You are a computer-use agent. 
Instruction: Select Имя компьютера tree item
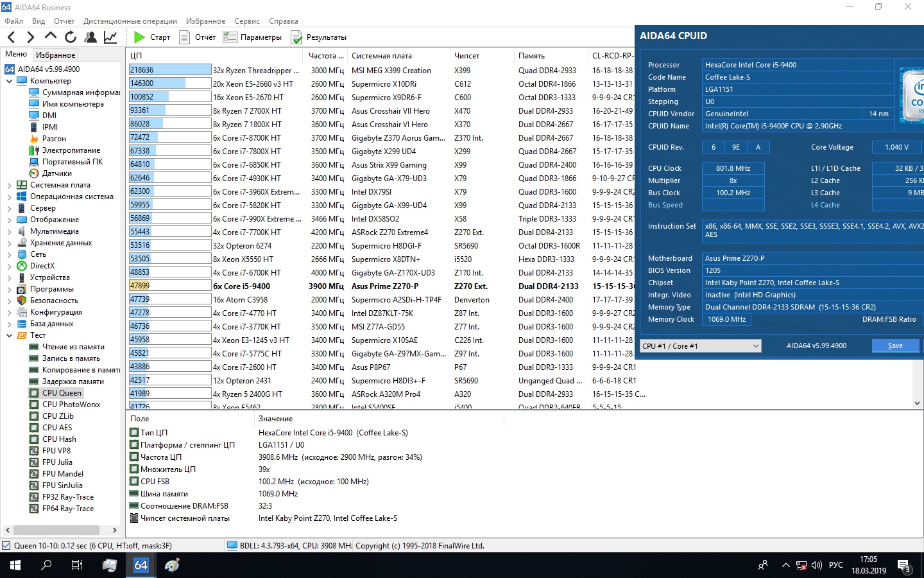tap(66, 104)
